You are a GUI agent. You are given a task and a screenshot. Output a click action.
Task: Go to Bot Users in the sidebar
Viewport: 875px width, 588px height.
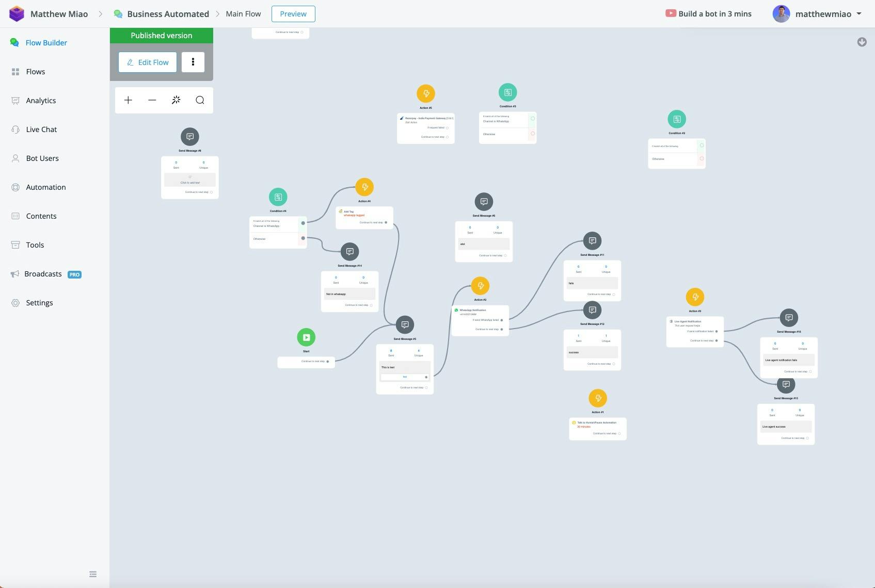pyautogui.click(x=42, y=158)
